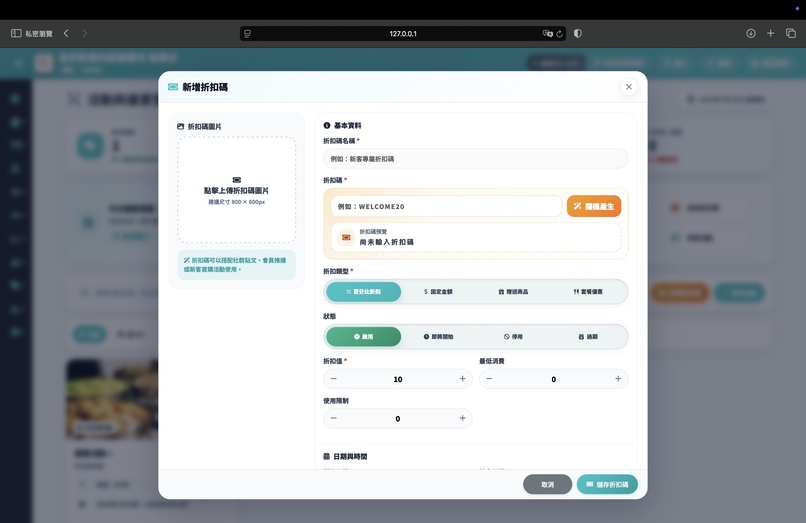806x523 pixels.
Task: Click the 折扣值 number field showing 10
Action: [398, 379]
